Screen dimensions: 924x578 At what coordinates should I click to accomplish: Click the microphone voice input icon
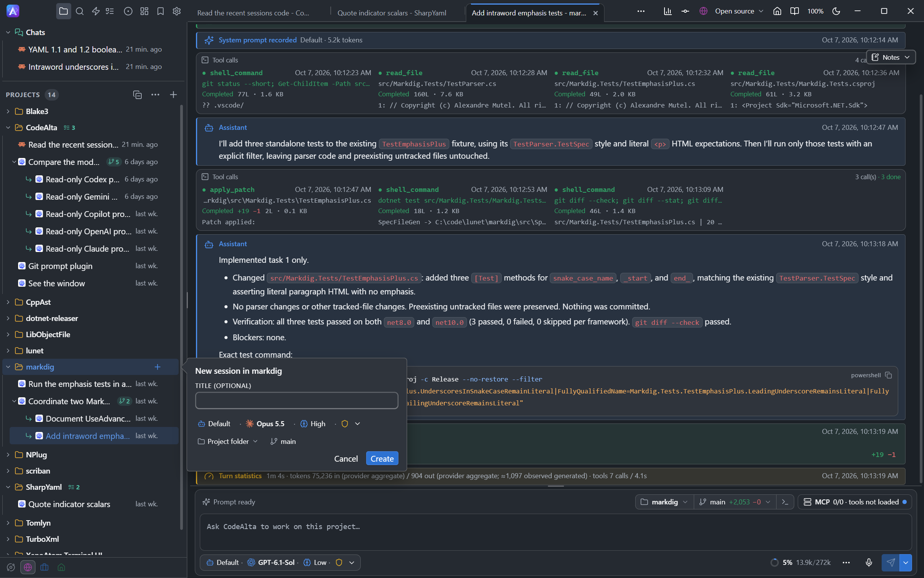pos(869,563)
